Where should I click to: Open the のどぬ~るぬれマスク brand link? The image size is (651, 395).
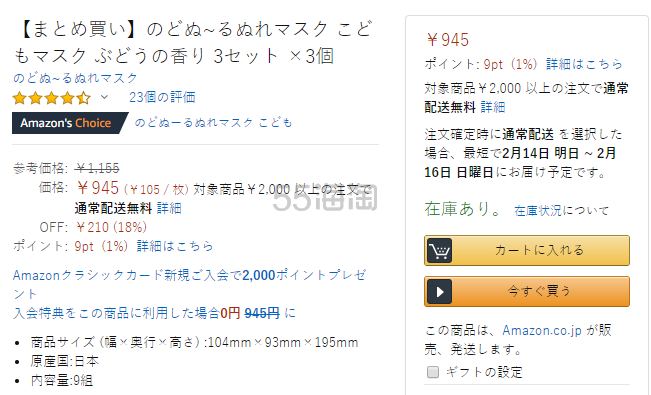[x=75, y=78]
